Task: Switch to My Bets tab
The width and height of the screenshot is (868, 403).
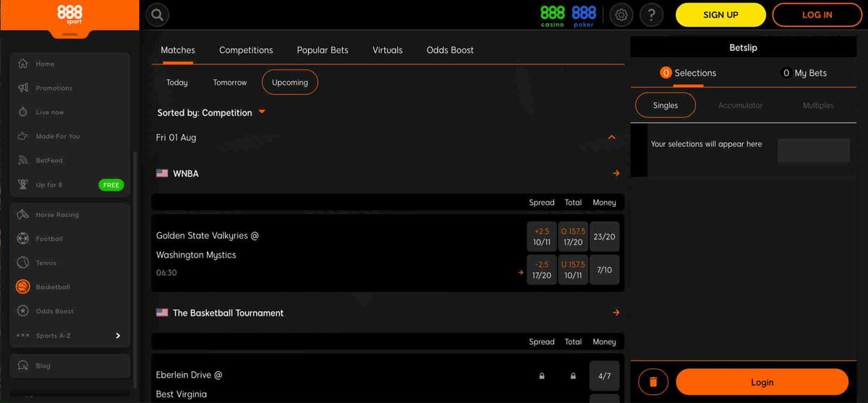Action: click(x=805, y=73)
